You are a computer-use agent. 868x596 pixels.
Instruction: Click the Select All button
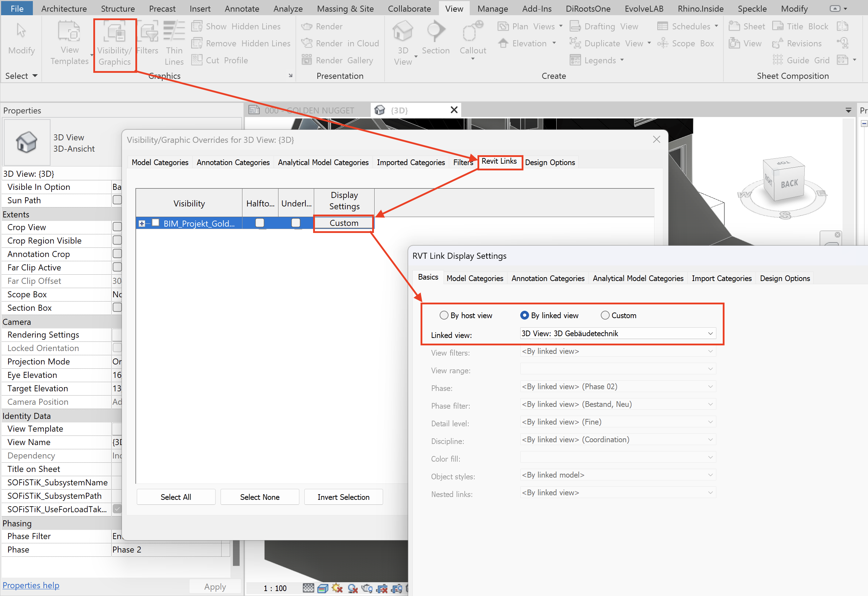coord(176,497)
